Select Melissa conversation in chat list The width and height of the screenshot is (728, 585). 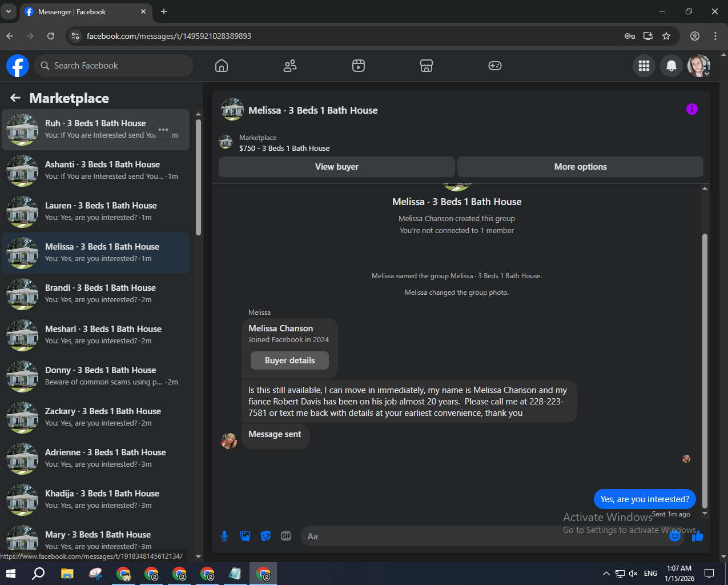click(x=96, y=253)
